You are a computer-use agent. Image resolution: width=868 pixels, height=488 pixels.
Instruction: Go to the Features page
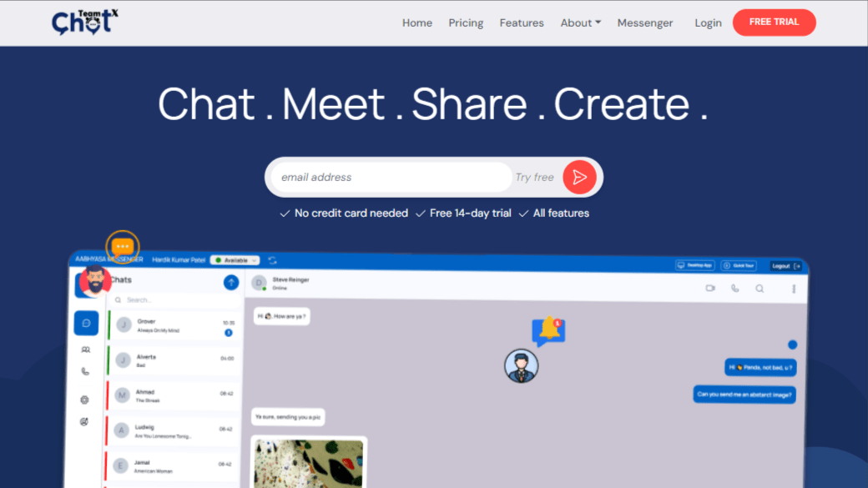pyautogui.click(x=522, y=23)
